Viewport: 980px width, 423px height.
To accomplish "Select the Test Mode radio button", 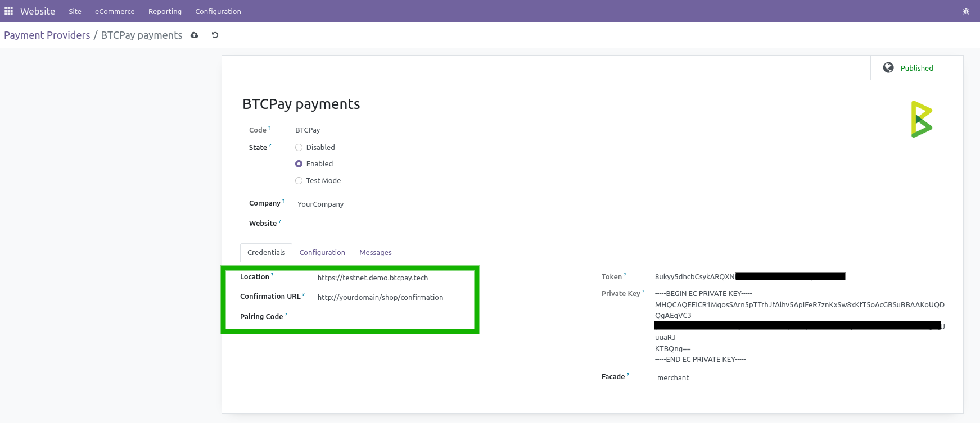I will [299, 180].
